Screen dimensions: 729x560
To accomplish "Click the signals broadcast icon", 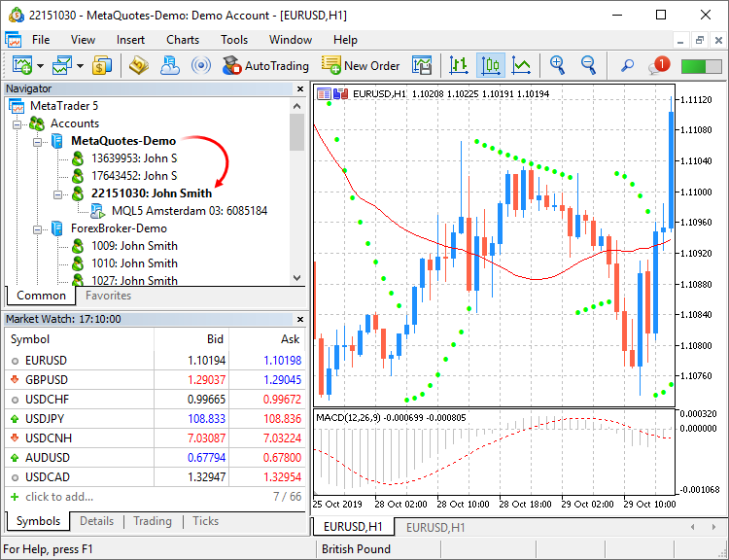I will click(x=201, y=66).
